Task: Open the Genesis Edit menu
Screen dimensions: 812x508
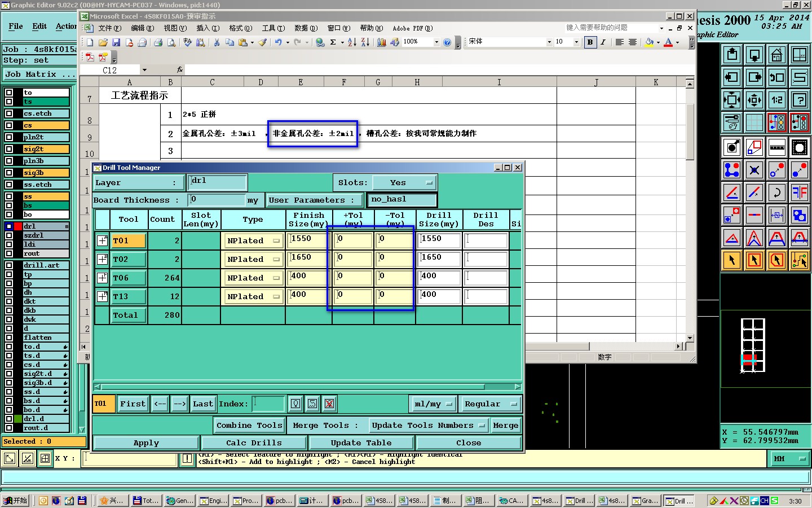Action: tap(39, 27)
